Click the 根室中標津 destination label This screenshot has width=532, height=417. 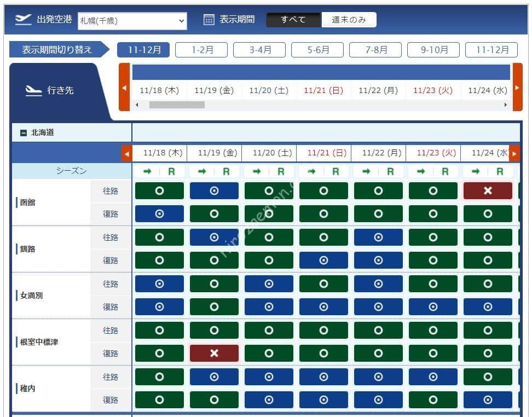pyautogui.click(x=39, y=342)
